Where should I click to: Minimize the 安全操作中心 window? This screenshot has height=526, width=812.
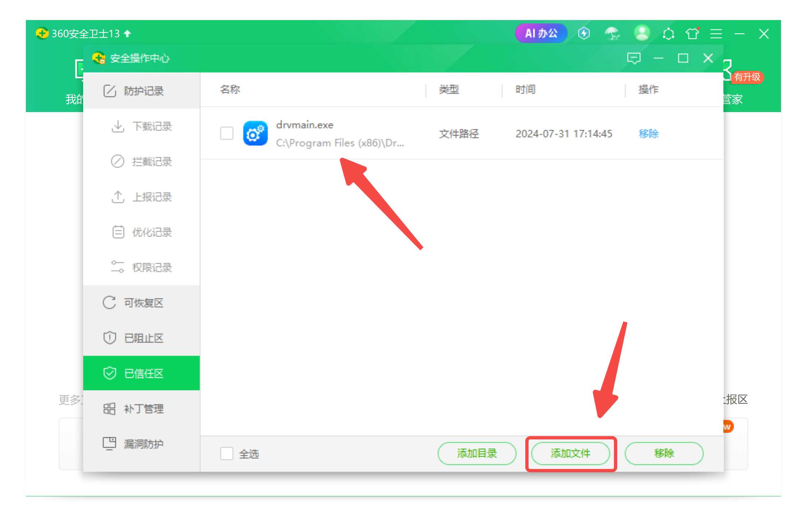coord(658,58)
